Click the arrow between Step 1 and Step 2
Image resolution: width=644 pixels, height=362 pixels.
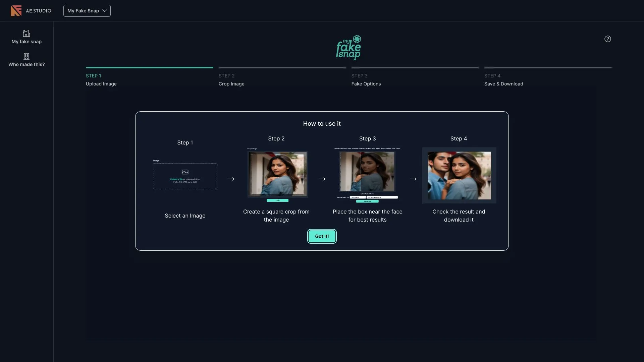pyautogui.click(x=231, y=179)
